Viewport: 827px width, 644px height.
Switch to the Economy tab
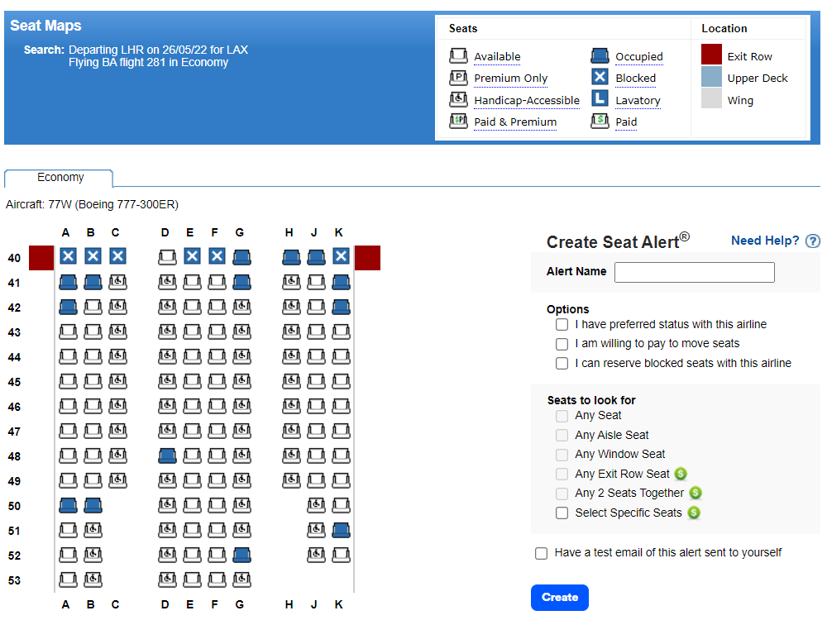[60, 178]
